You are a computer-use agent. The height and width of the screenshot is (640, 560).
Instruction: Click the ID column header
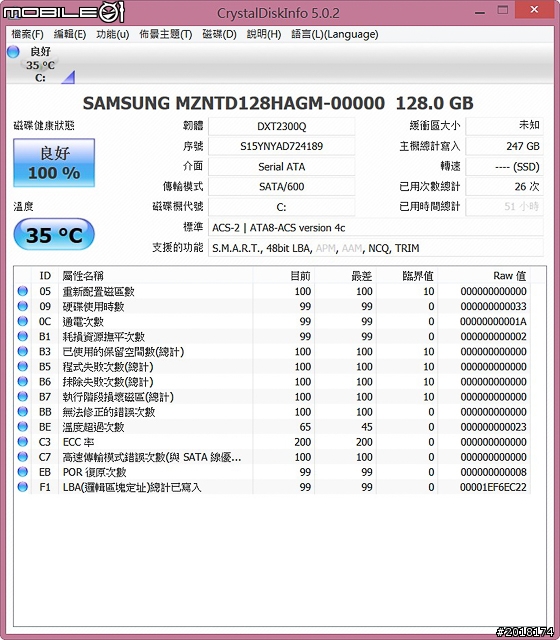click(x=45, y=276)
